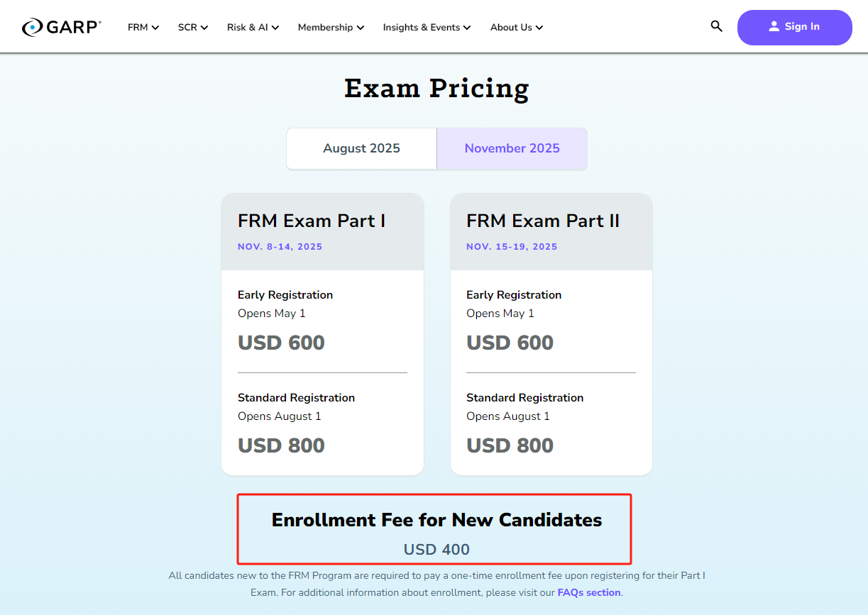This screenshot has width=868, height=615.
Task: Expand the Membership chevron
Action: pos(361,28)
